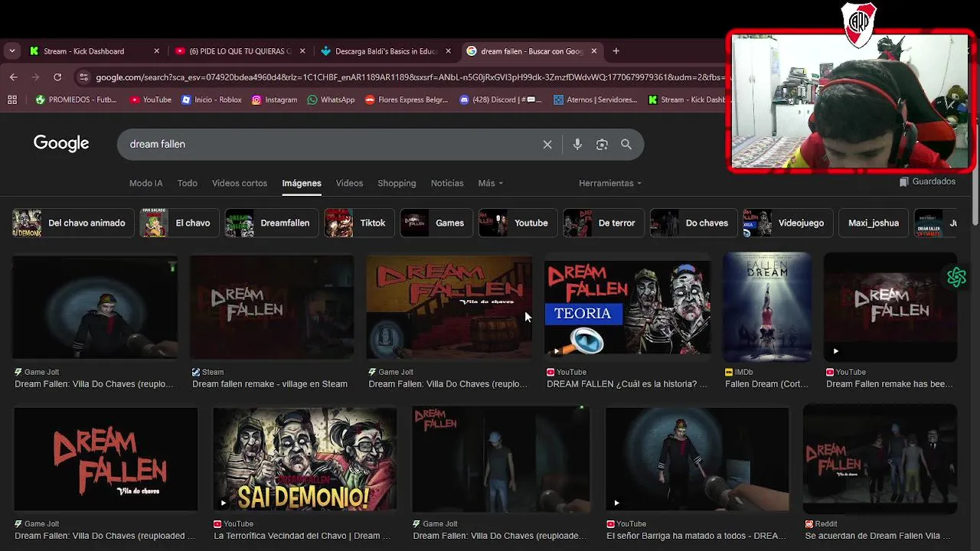Filter by Dreamfallen chip
Viewport: 980px width, 551px height.
click(271, 223)
